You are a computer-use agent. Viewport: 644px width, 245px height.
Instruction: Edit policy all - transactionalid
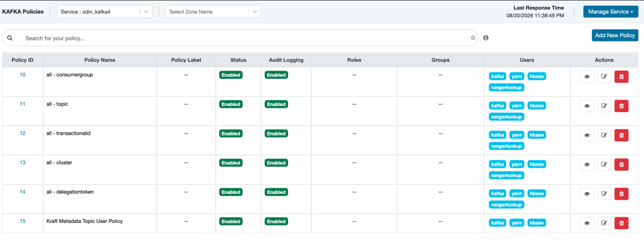604,135
